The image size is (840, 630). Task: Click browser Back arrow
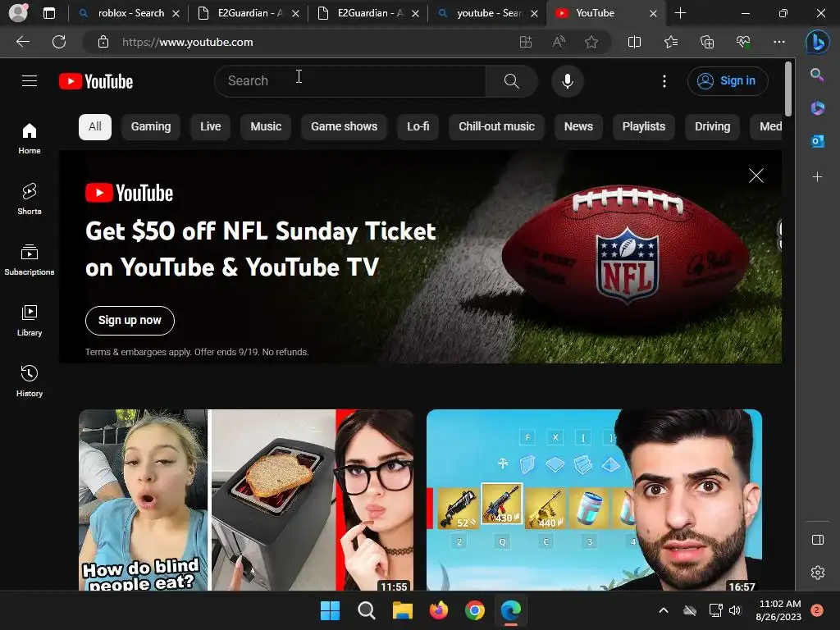click(22, 42)
